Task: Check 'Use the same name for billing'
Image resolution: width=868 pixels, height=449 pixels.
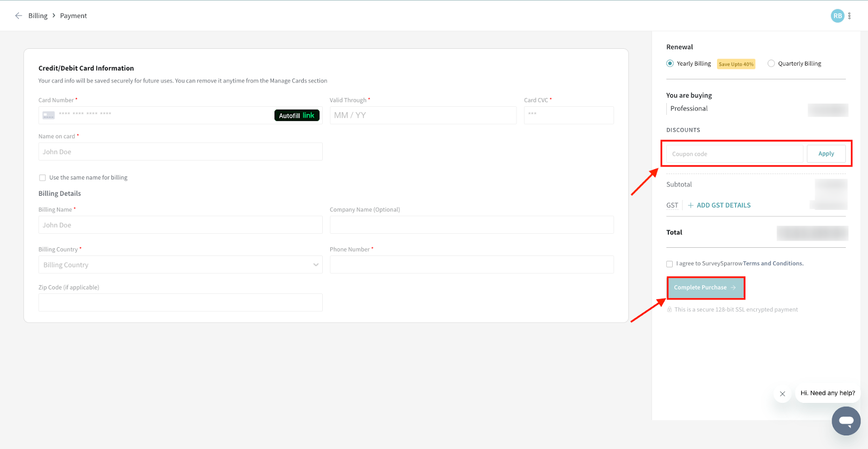Action: click(42, 178)
